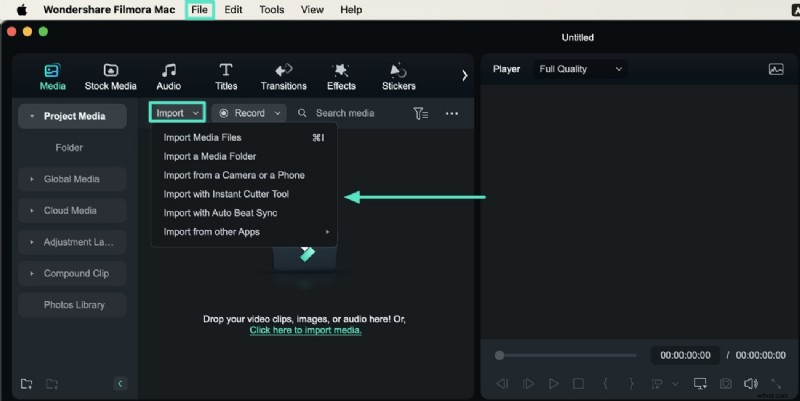Open the File menu in menu bar
Image resolution: width=800 pixels, height=401 pixels.
tap(200, 9)
